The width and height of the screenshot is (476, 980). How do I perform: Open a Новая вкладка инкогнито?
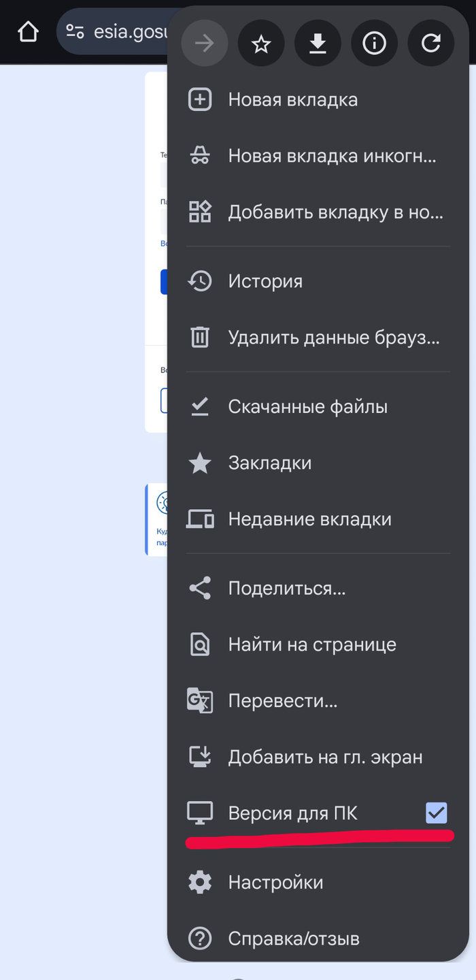tap(332, 156)
